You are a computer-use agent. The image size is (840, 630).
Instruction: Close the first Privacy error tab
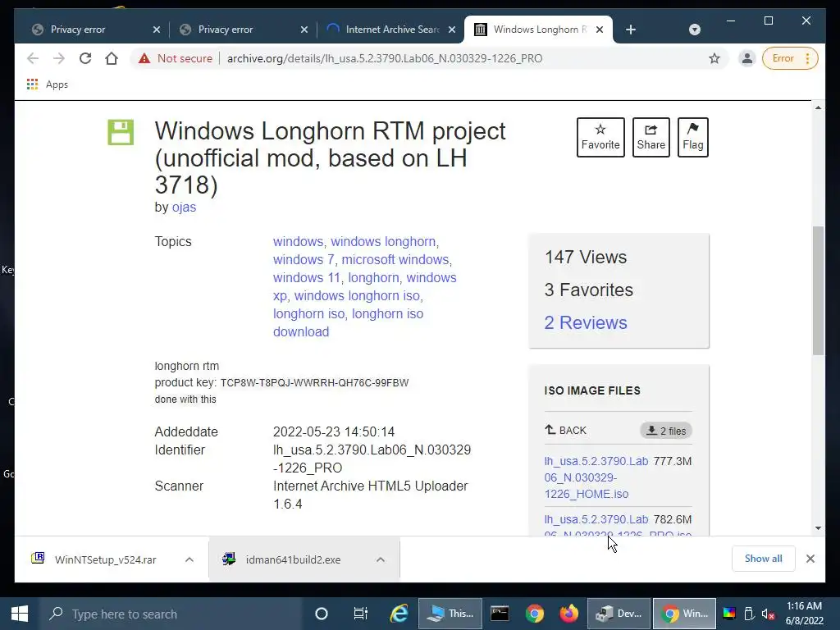tap(157, 30)
